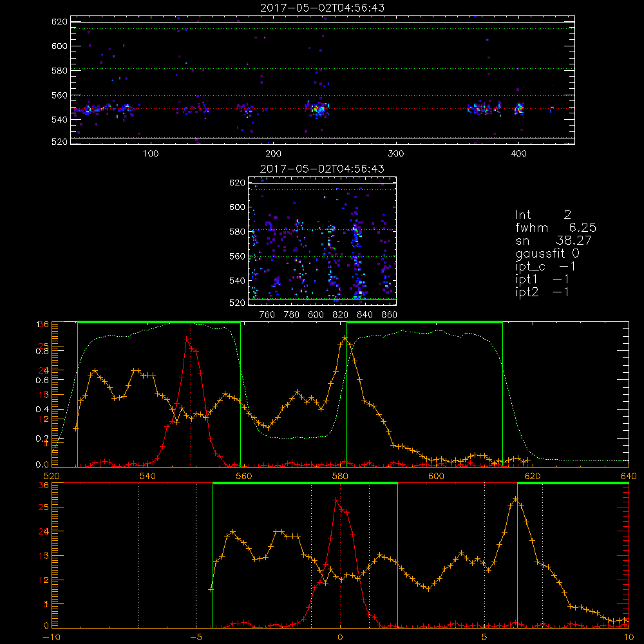The height and width of the screenshot is (644, 644).
Task: Click the white dotted line at -7 in bottom plot
Action: 138,556
